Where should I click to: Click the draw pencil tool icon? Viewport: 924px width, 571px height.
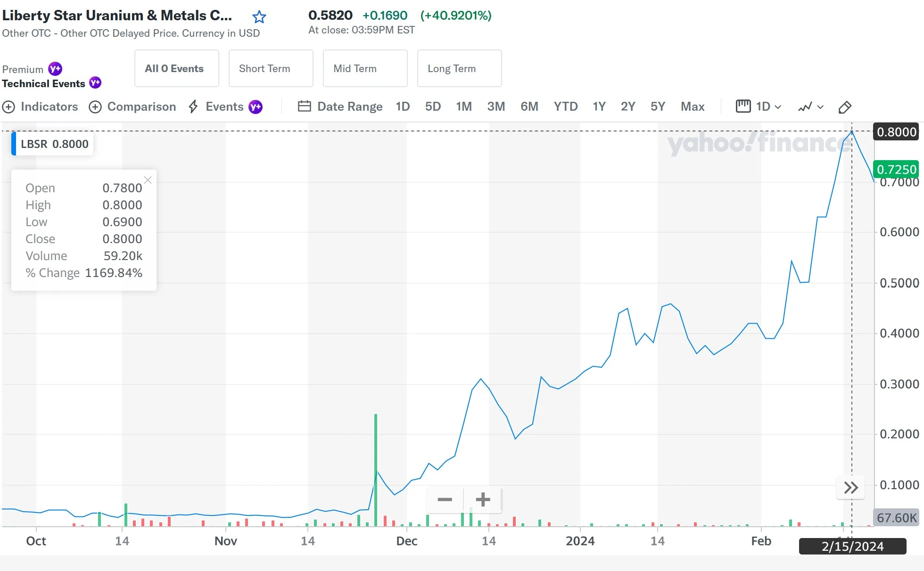tap(845, 107)
